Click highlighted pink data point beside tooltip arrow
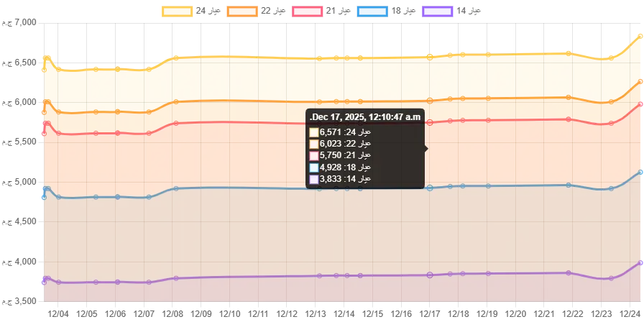Viewport: 644px width, 322px height. click(x=430, y=123)
